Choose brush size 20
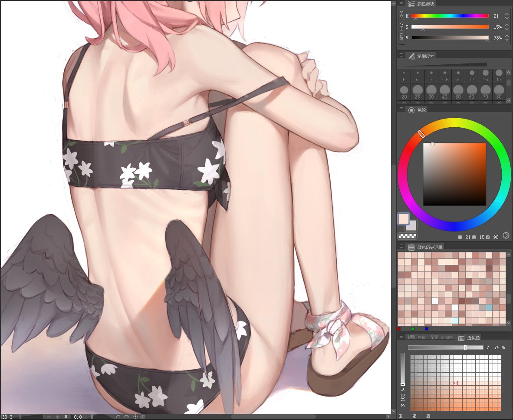513x420 pixels. 404,92
